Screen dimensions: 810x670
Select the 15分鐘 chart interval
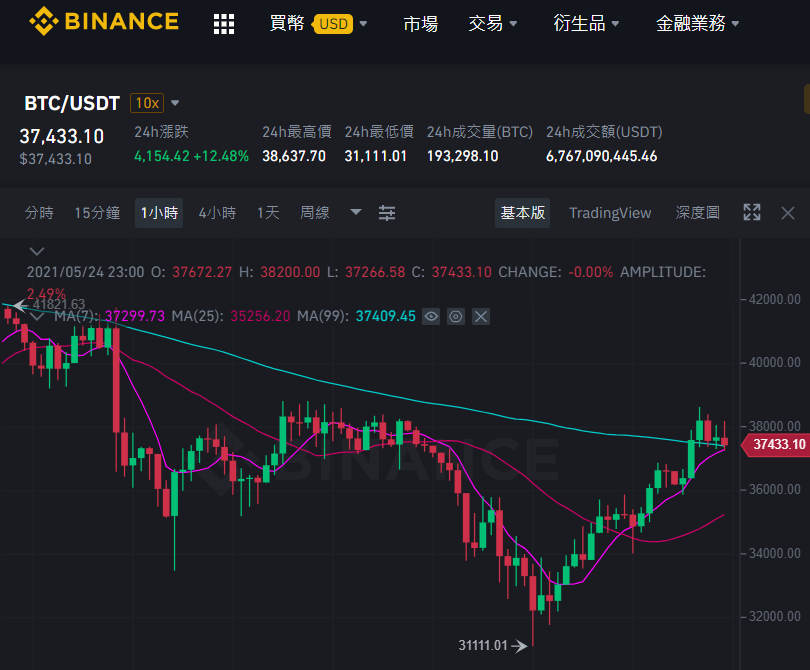[97, 213]
